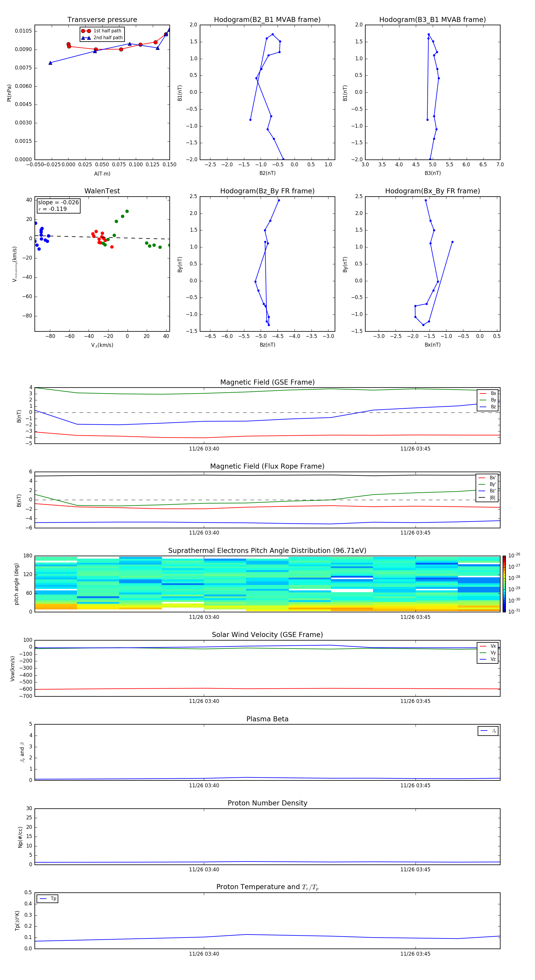Screen dimensions: 535x980
Task: Click the 'slope = -0.026' annotation
Action: pyautogui.click(x=58, y=203)
